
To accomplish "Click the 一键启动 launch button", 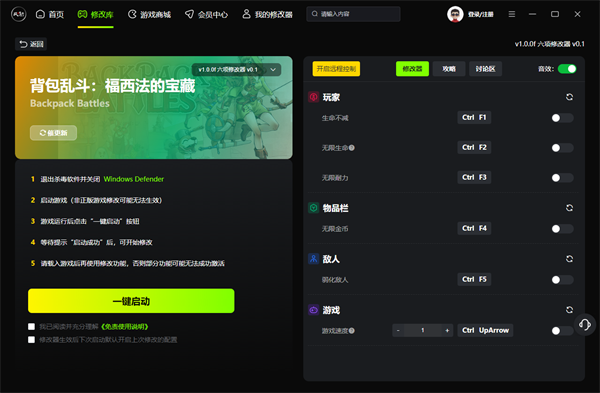I will pyautogui.click(x=131, y=301).
